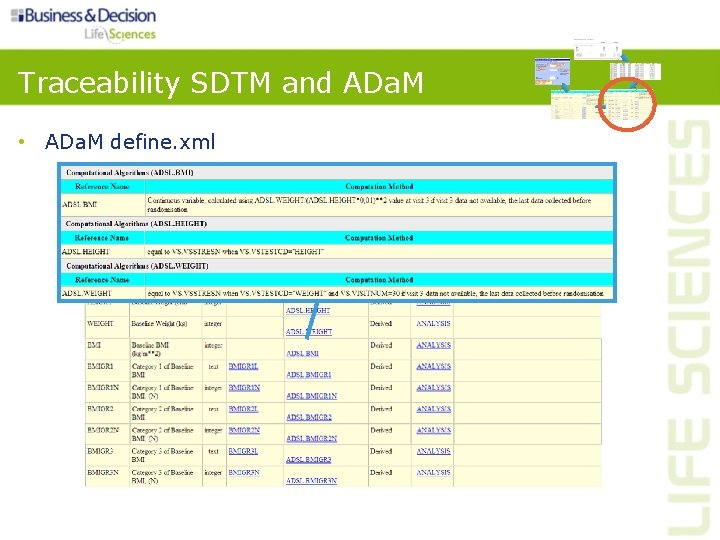Screen dimensions: 720x540
Task: Open the BMIGR2L codelist link
Action: pos(243,409)
